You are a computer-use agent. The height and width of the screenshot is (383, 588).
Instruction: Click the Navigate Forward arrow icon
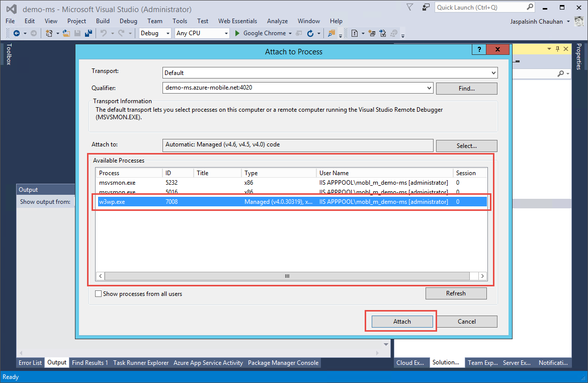tap(34, 33)
